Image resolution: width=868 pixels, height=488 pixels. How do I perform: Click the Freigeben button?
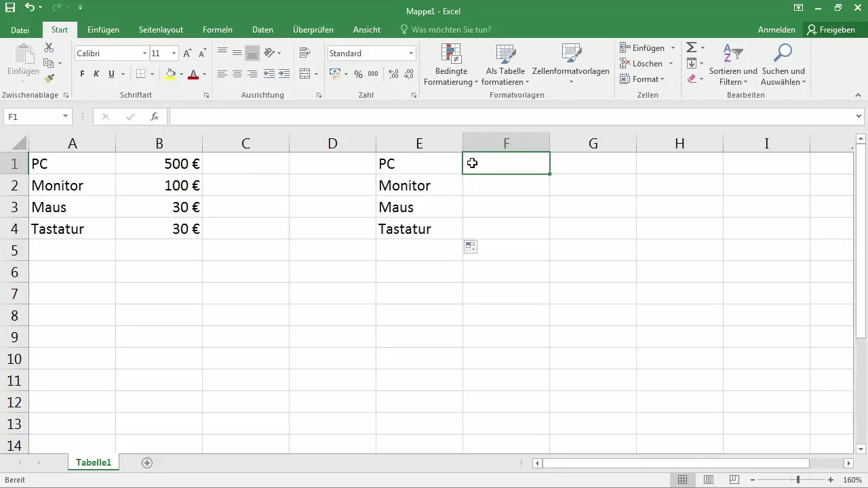pos(832,30)
